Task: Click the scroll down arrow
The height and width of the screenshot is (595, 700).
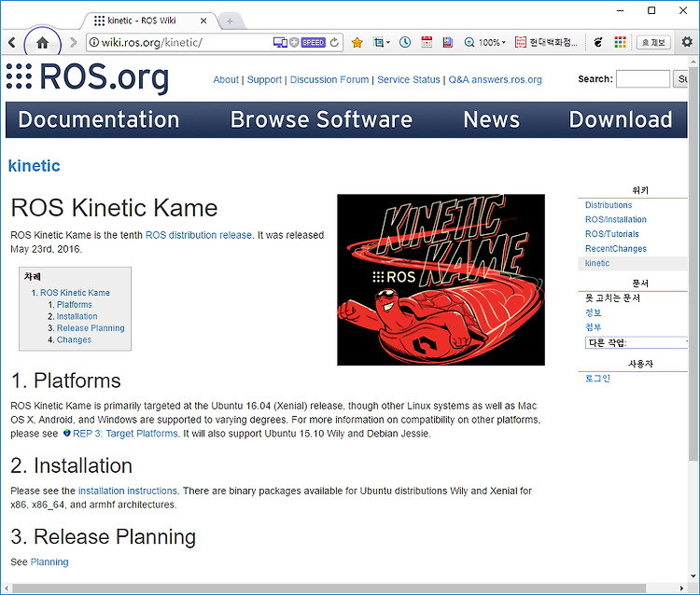Action: pos(693,576)
